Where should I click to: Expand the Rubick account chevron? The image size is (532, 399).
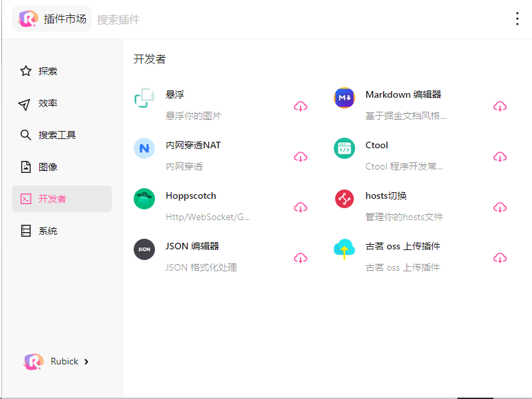tap(87, 361)
